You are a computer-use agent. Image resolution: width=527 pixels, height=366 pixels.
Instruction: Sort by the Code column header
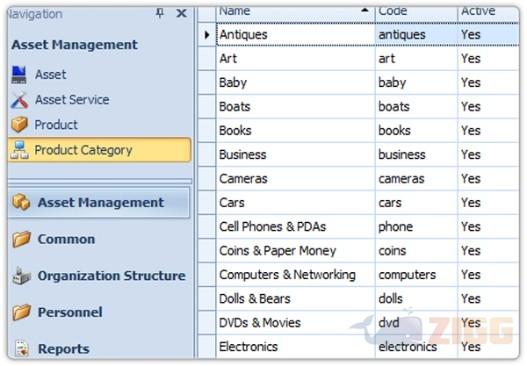(416, 12)
